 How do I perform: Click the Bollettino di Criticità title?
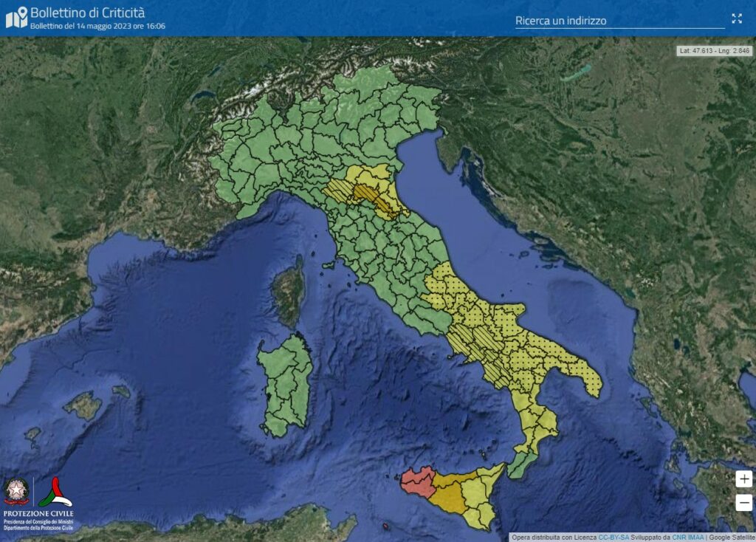(x=87, y=13)
